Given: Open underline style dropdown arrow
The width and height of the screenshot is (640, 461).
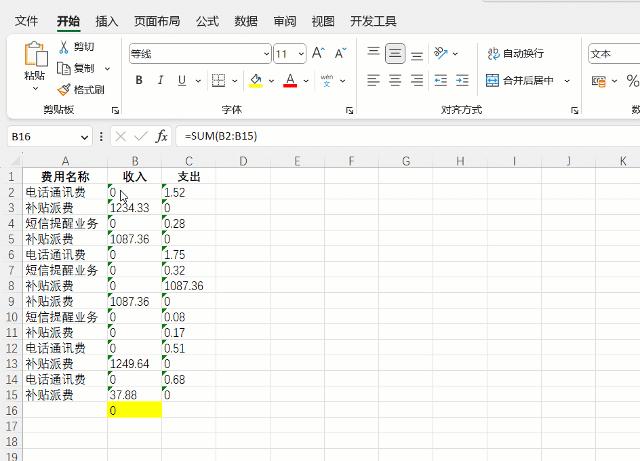Looking at the screenshot, I should (x=198, y=81).
